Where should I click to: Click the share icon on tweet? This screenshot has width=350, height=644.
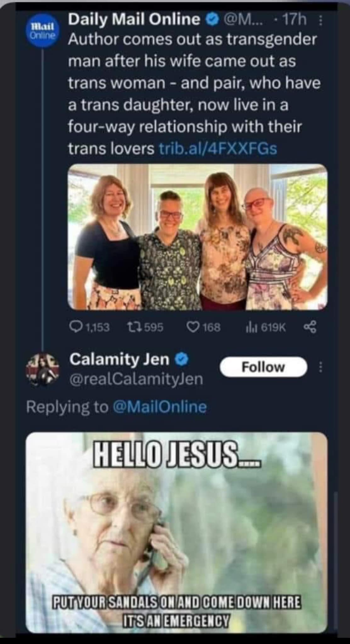pyautogui.click(x=310, y=327)
